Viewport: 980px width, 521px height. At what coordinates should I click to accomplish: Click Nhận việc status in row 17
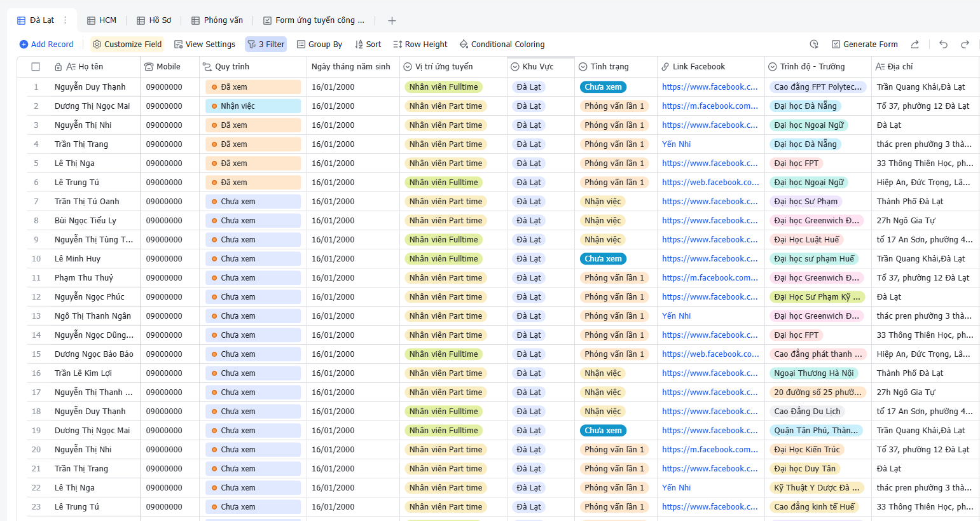click(x=603, y=392)
